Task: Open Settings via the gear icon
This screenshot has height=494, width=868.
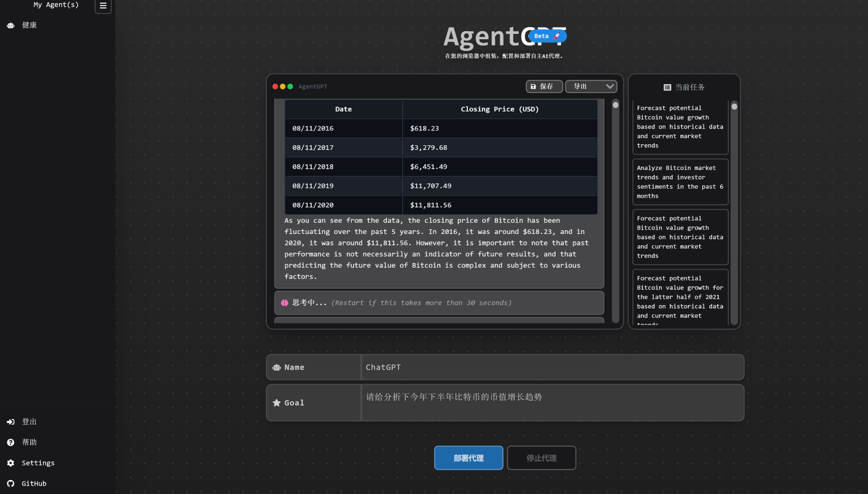Action: coord(10,463)
